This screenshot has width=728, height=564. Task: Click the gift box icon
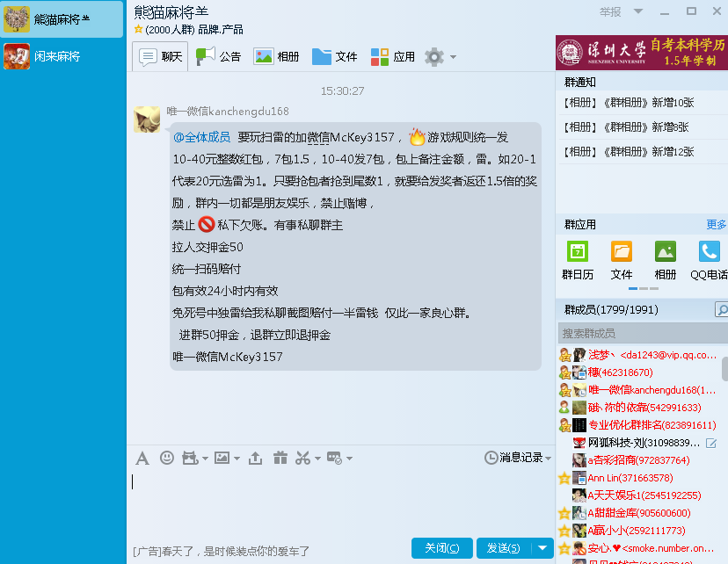pos(280,458)
